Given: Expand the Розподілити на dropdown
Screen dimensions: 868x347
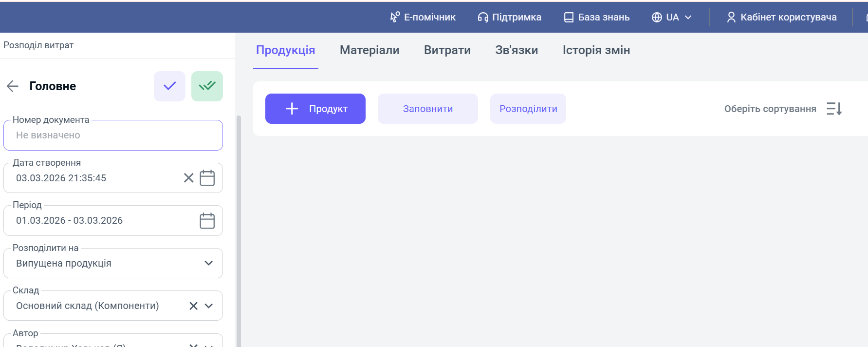Looking at the screenshot, I should [209, 263].
